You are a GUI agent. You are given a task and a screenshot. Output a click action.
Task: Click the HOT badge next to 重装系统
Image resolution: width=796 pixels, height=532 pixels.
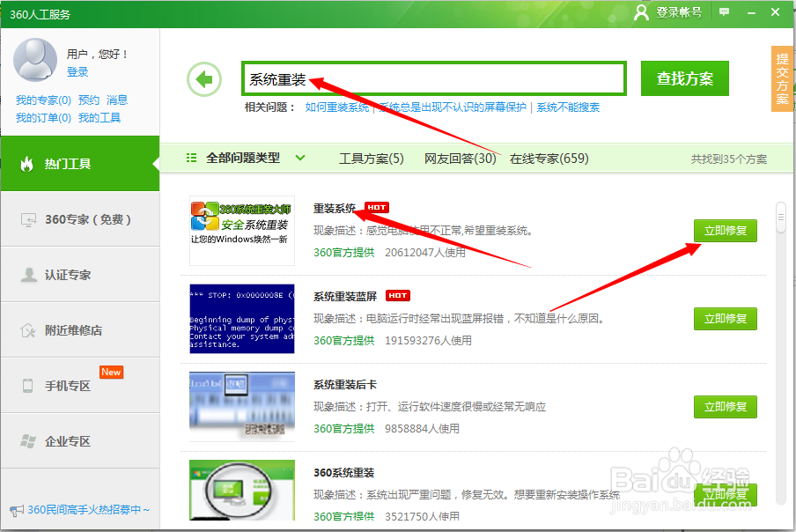pyautogui.click(x=377, y=207)
